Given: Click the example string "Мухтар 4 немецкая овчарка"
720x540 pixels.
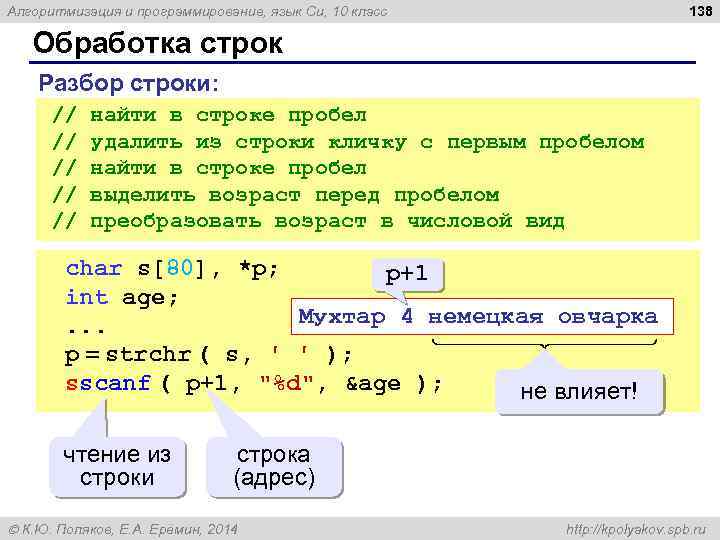Looking at the screenshot, I should tap(482, 317).
